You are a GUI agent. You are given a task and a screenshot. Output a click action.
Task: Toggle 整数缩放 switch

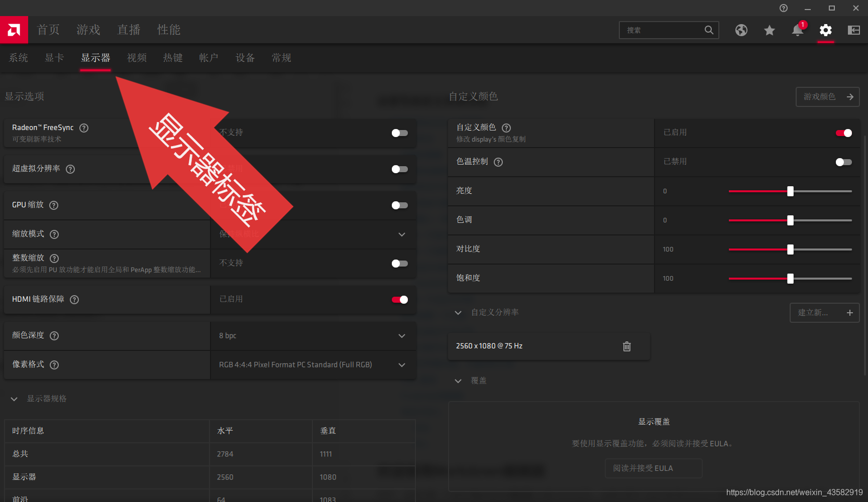(400, 264)
